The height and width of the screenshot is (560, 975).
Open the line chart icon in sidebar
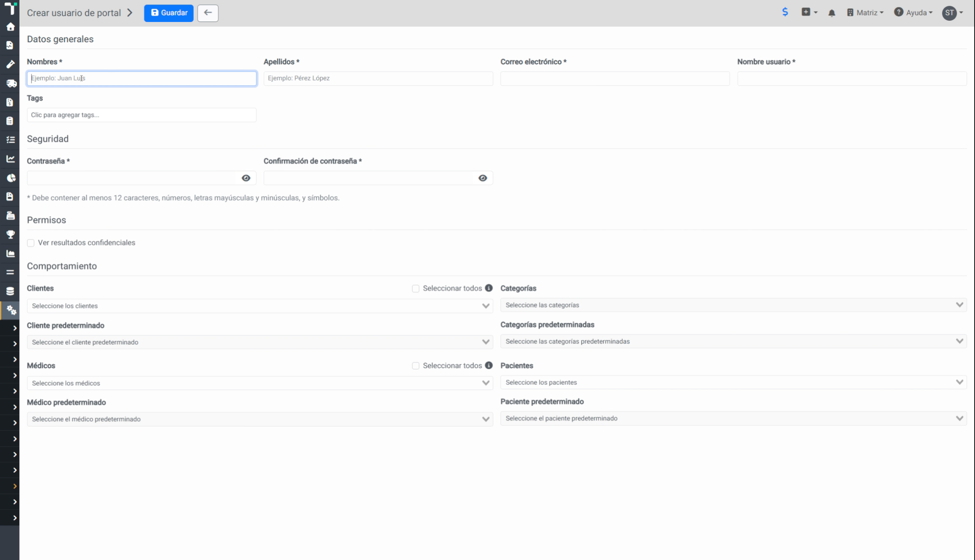(x=10, y=159)
